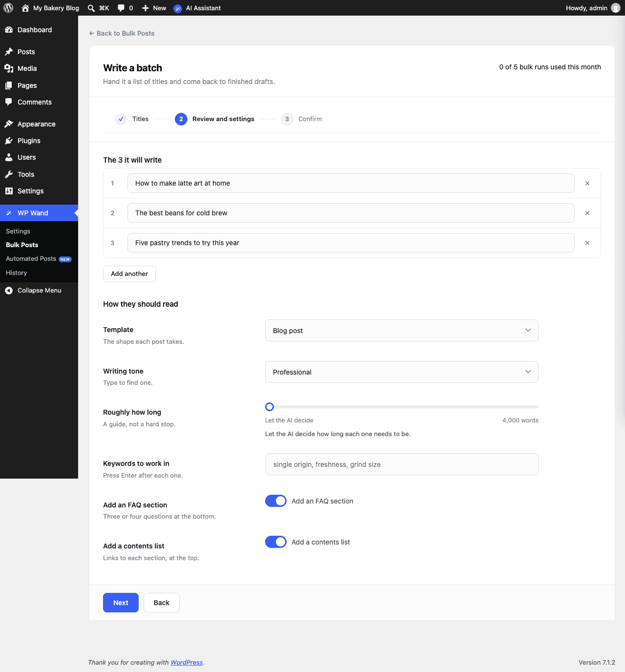Image resolution: width=625 pixels, height=672 pixels.
Task: Click the Collapse Menu arrow icon
Action: tap(9, 291)
